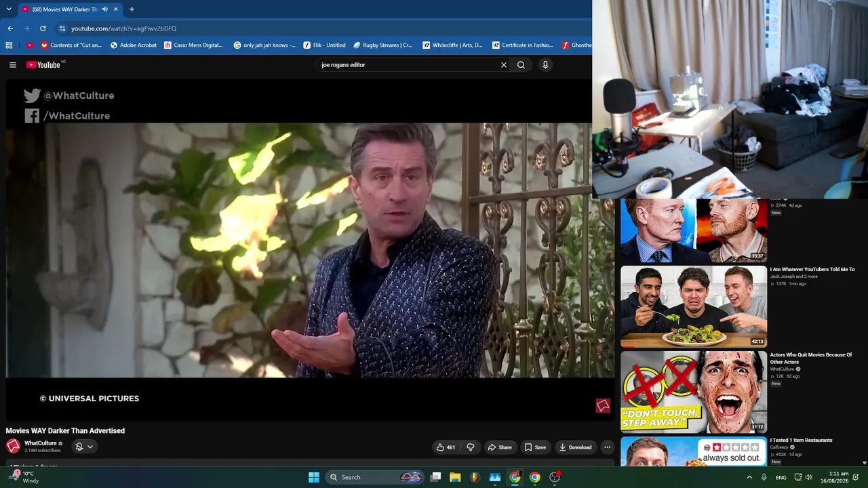The width and height of the screenshot is (868, 488).
Task: Open the Flik - Untitled bookmark
Action: [x=325, y=45]
